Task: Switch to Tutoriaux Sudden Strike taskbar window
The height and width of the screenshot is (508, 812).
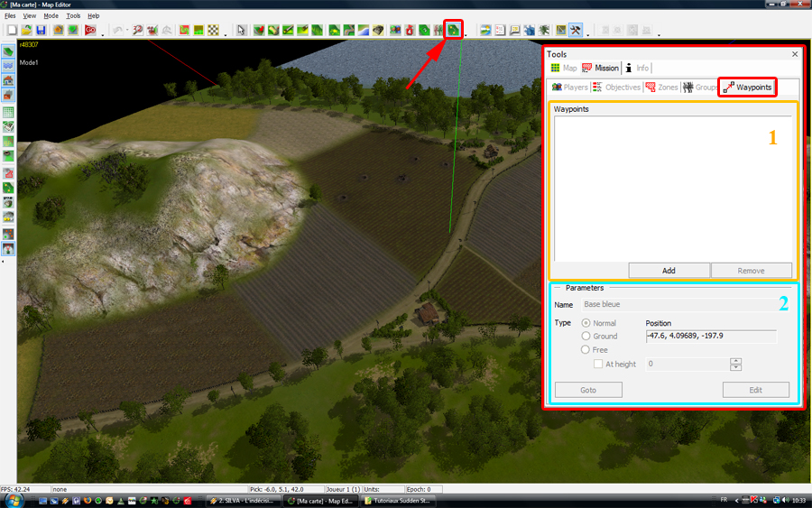Action: [397, 501]
